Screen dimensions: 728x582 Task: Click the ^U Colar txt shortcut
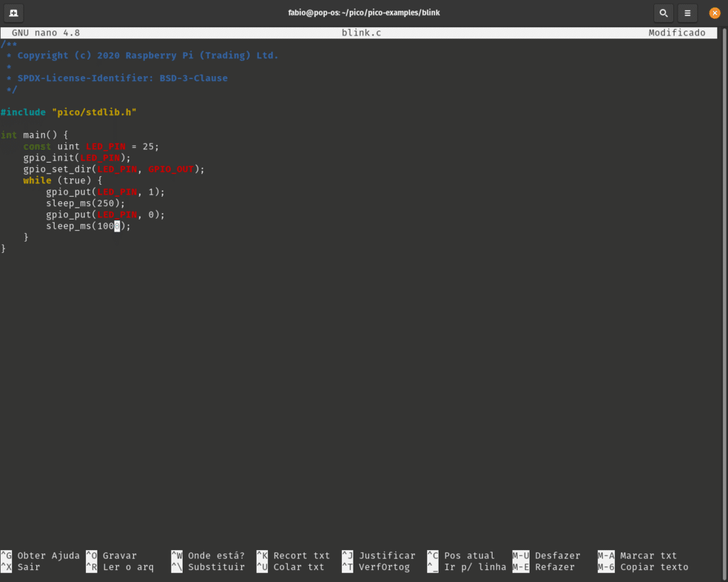pos(290,567)
